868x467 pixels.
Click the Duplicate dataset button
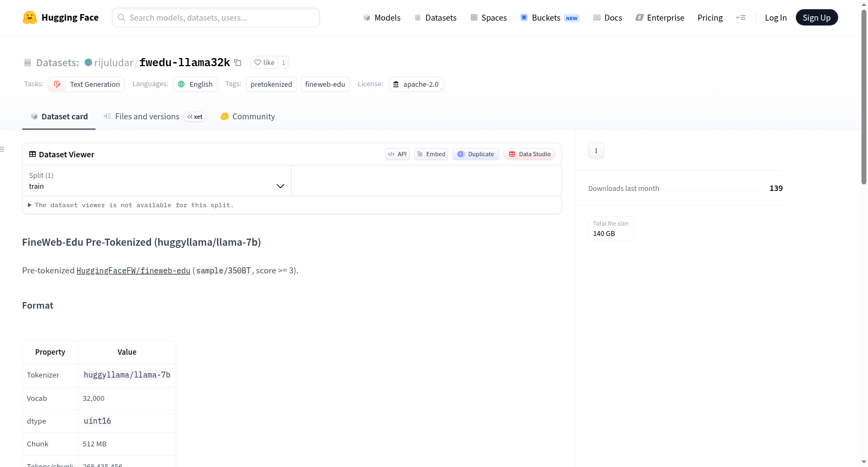pos(476,154)
